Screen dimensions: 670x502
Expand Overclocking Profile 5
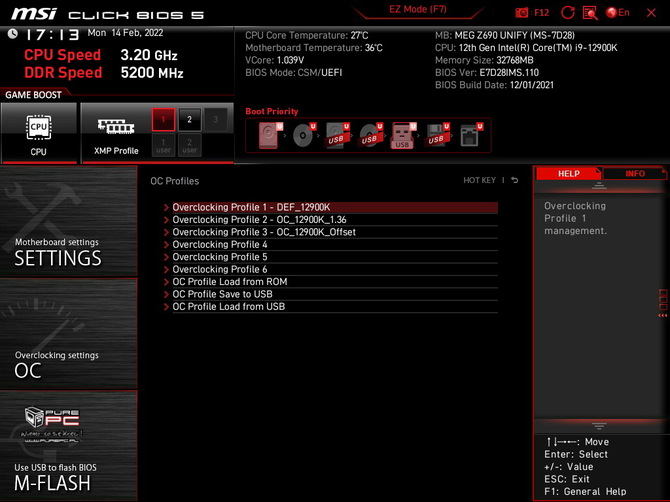[x=335, y=257]
